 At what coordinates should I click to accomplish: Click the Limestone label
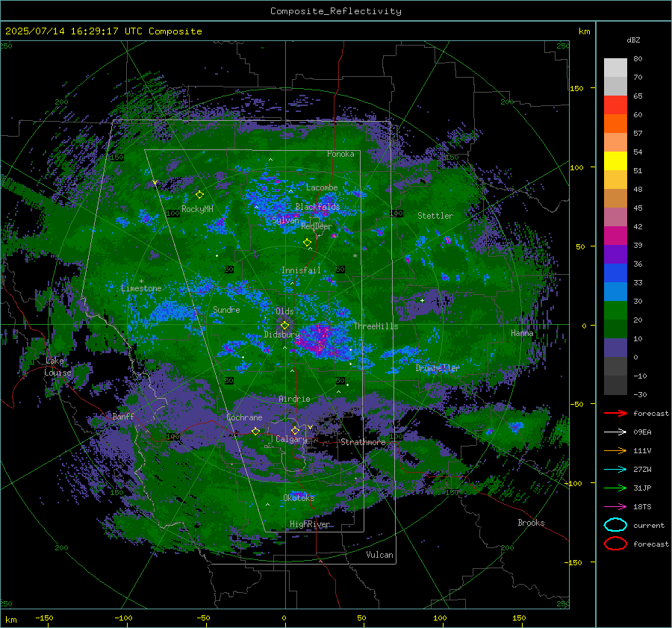coord(141,288)
